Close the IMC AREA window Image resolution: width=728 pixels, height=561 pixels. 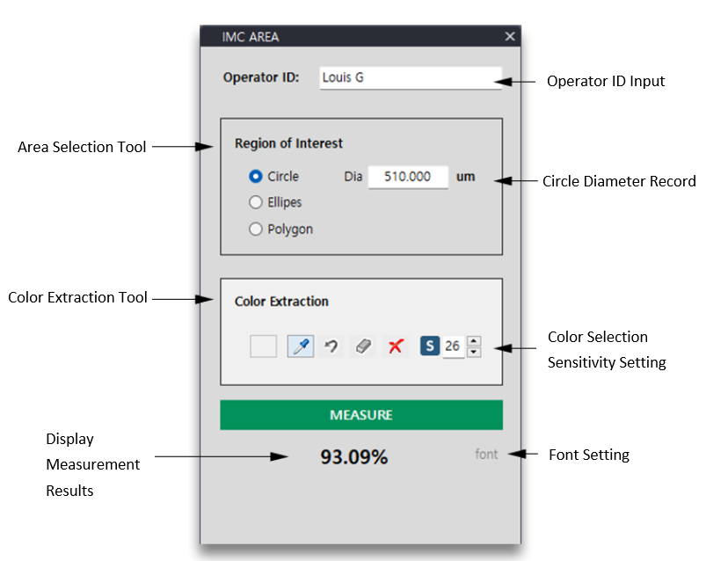[510, 37]
